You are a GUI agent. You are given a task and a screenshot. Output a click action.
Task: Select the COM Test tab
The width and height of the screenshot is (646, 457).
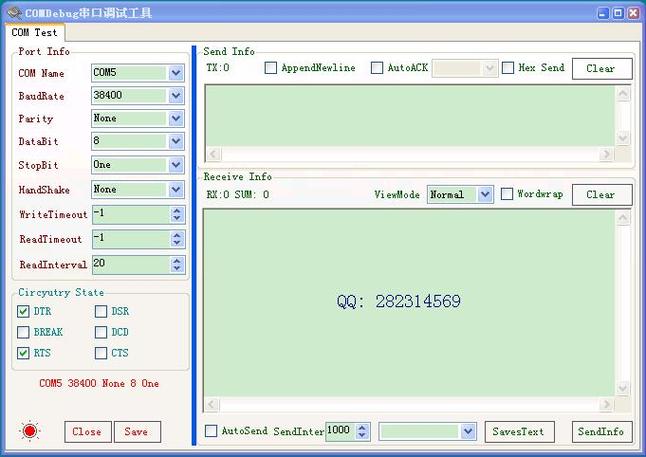point(34,32)
